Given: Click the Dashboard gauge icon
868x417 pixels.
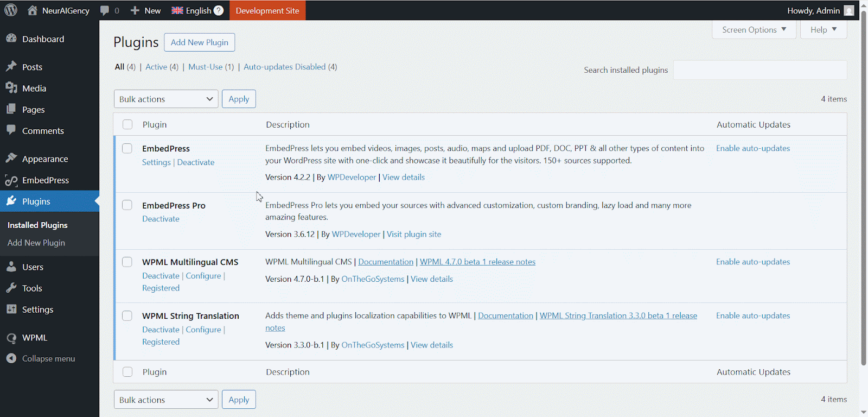Looking at the screenshot, I should tap(11, 39).
